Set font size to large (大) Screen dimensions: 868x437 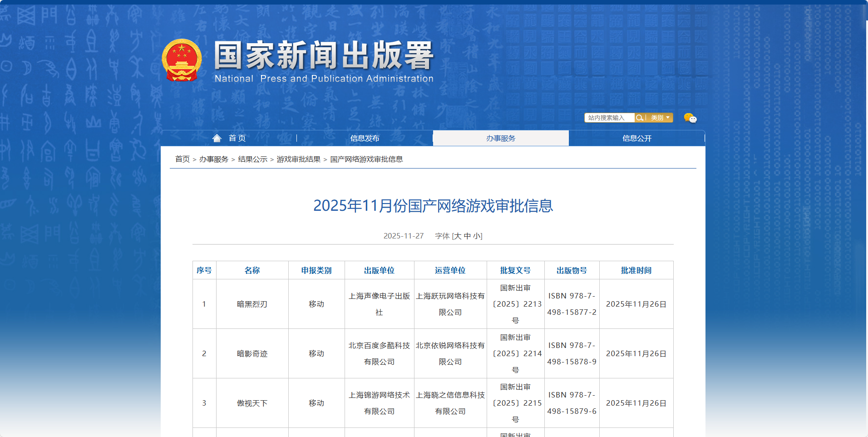pyautogui.click(x=458, y=236)
